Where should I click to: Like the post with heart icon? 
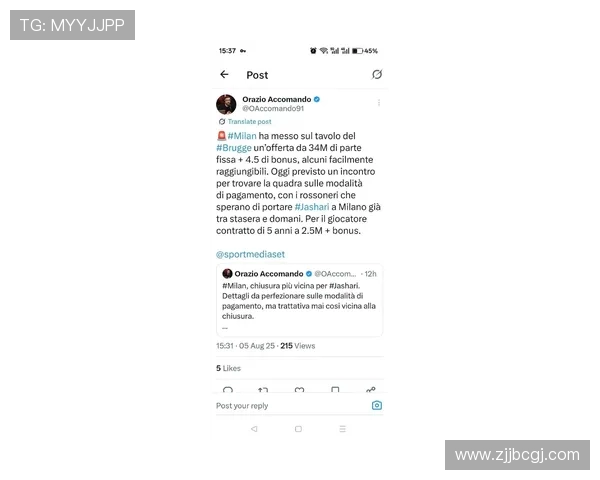pyautogui.click(x=300, y=390)
